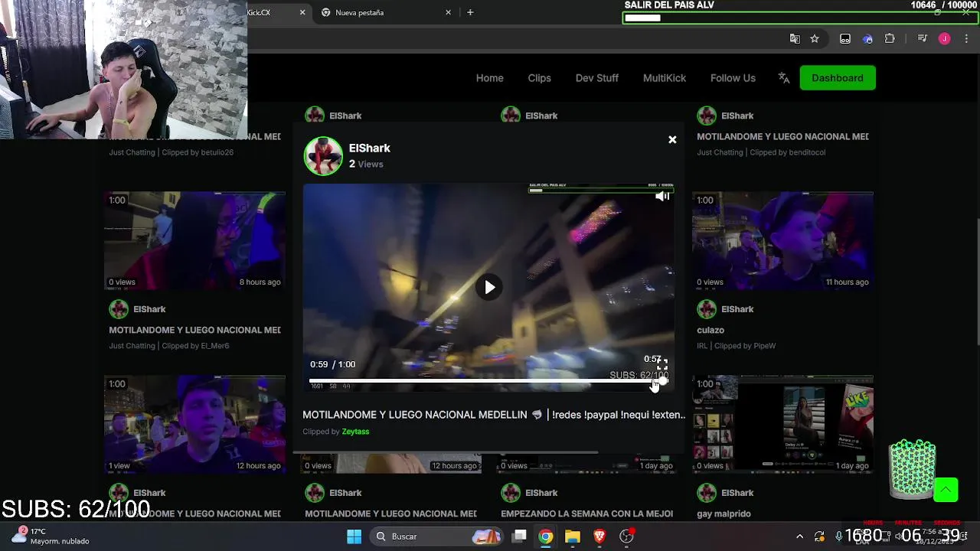Open Dev Stuff in the navigation
Image resolution: width=980 pixels, height=551 pixels.
click(x=596, y=78)
